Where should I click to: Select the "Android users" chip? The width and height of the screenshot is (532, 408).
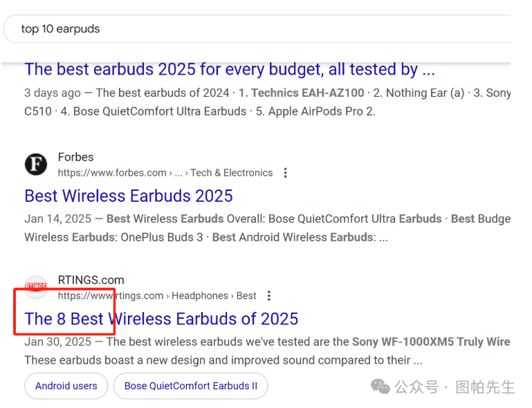coord(66,386)
